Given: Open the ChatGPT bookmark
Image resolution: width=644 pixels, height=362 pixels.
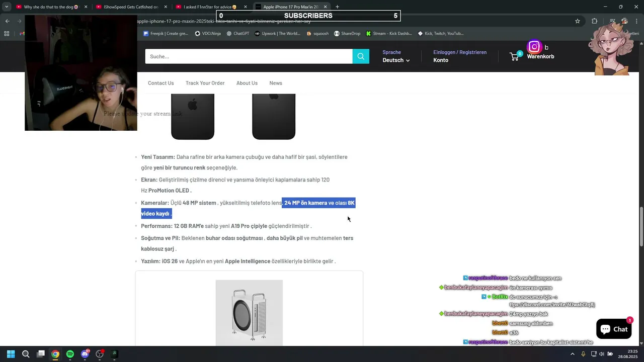Looking at the screenshot, I should pyautogui.click(x=237, y=34).
